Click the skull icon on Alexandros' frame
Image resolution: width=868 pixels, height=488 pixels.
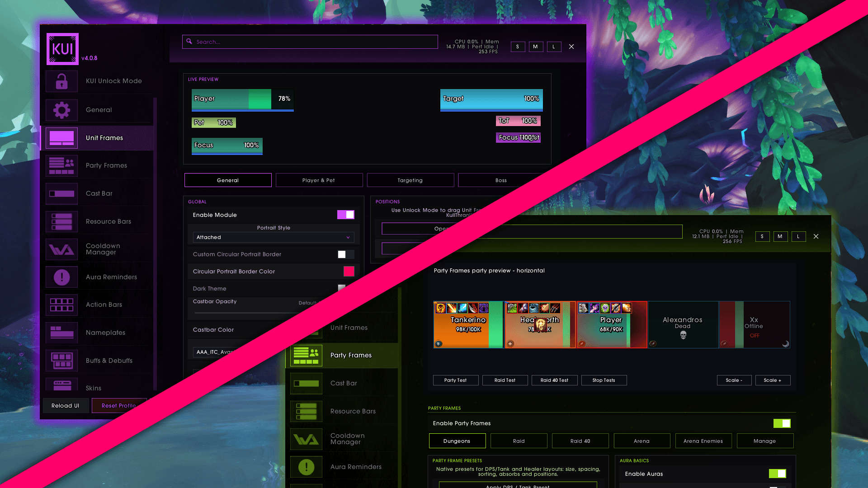(683, 335)
